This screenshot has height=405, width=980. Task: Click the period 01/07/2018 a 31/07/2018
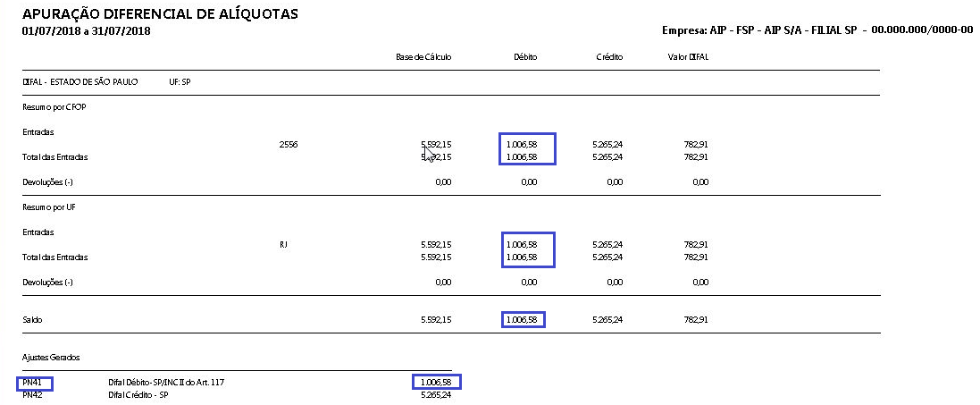85,31
